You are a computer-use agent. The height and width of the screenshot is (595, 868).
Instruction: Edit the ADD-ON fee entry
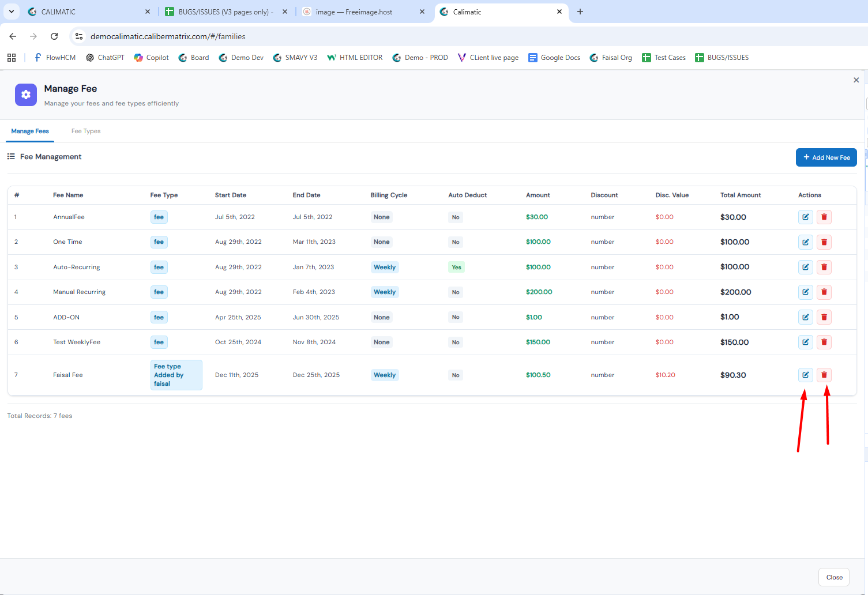805,317
